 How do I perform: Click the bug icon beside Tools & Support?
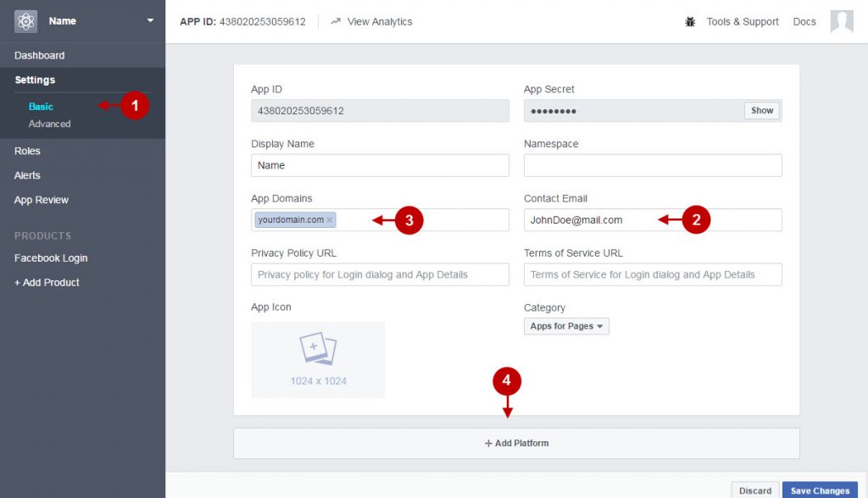690,21
